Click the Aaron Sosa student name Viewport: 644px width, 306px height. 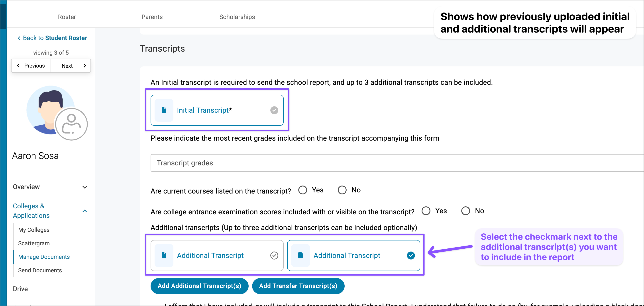(35, 155)
